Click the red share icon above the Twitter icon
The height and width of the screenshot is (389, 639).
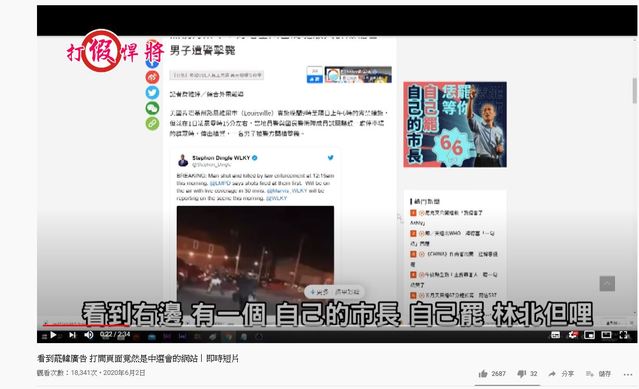pyautogui.click(x=152, y=77)
